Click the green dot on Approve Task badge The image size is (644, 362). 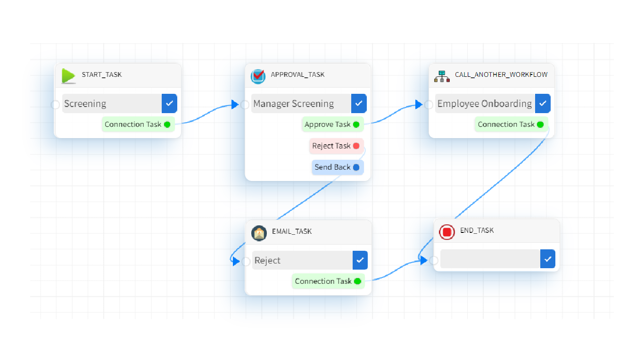(356, 124)
